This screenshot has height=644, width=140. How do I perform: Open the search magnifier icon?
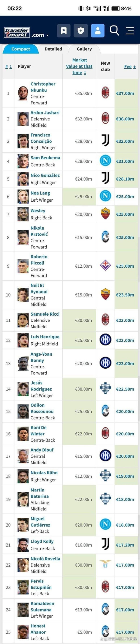(114, 30)
